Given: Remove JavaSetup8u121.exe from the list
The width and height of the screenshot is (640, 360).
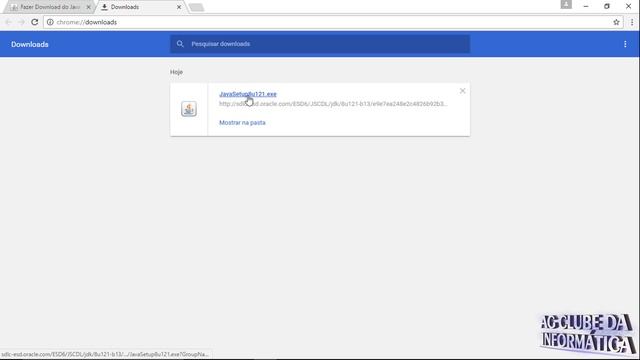Looking at the screenshot, I should [x=462, y=91].
